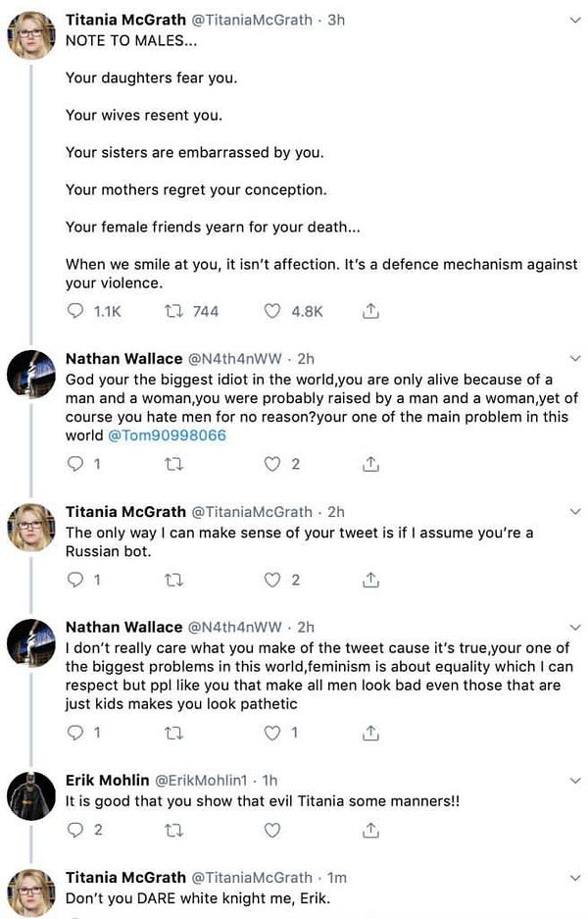This screenshot has height=919, width=588.
Task: Share the NOTE TO MALES tweet
Action: [371, 311]
